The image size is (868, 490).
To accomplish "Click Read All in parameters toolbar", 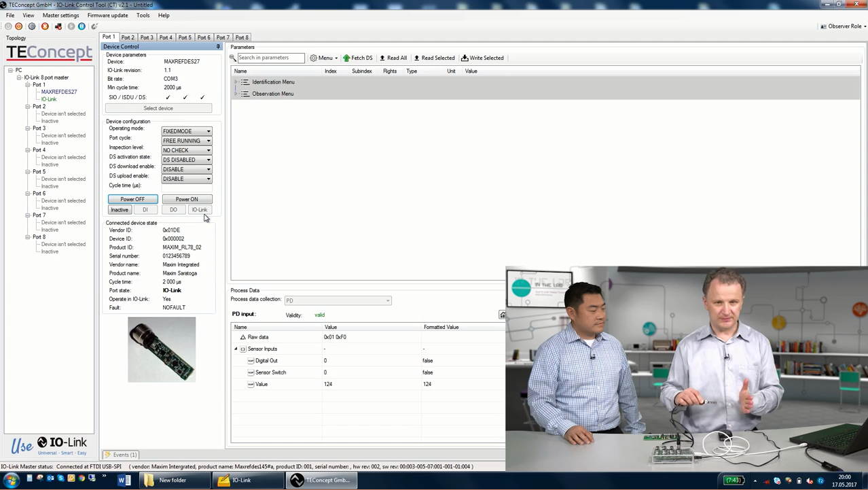I will [x=393, y=58].
